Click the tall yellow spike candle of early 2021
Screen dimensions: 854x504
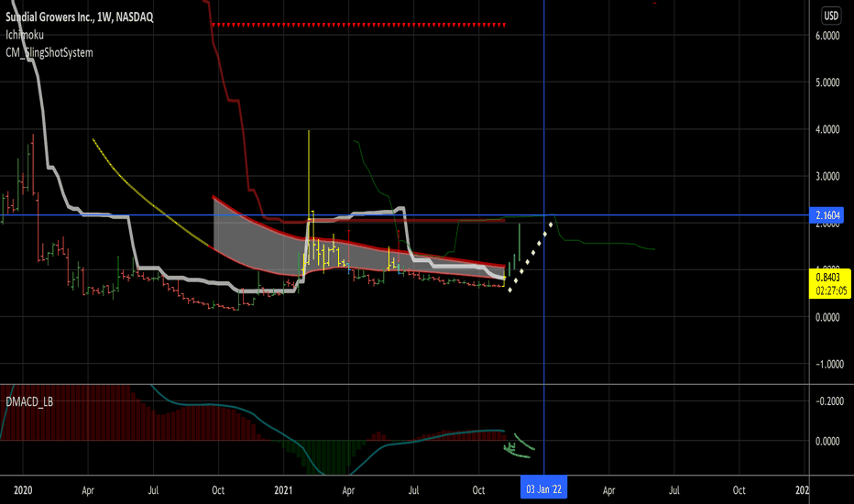click(x=309, y=197)
